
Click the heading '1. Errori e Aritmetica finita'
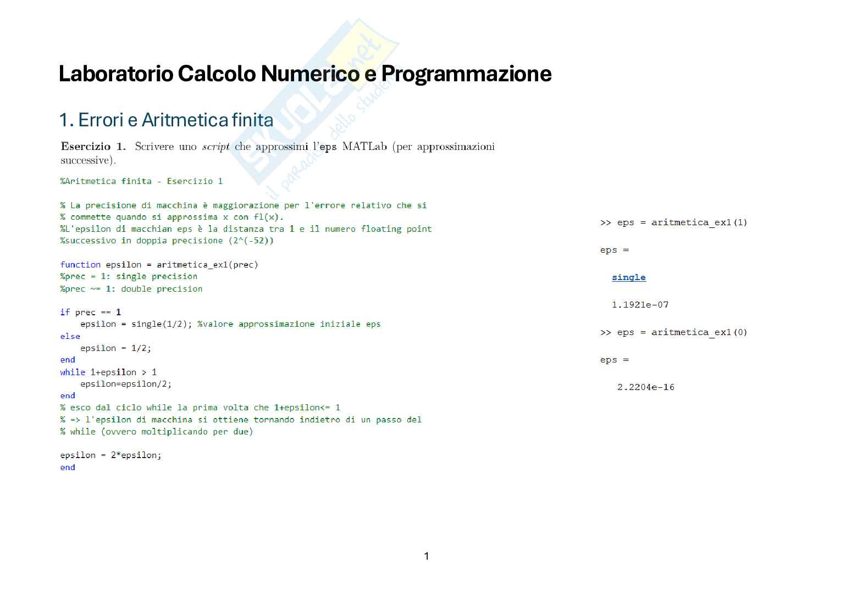[x=166, y=120]
